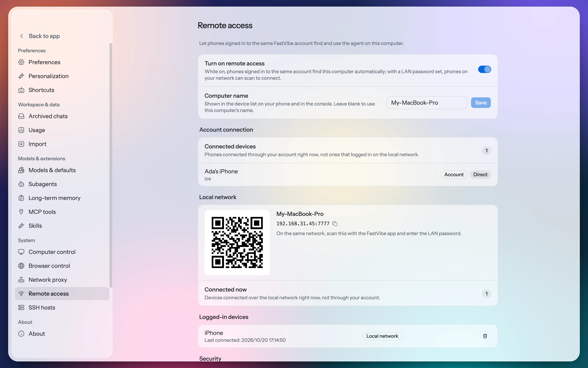Click the Skills sparkle icon
The height and width of the screenshot is (368, 588).
coord(21,226)
